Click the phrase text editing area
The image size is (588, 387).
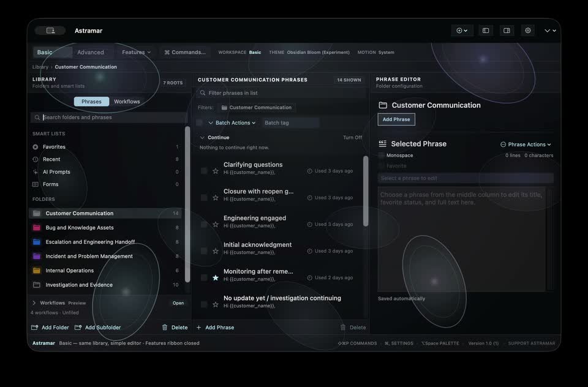(x=462, y=239)
